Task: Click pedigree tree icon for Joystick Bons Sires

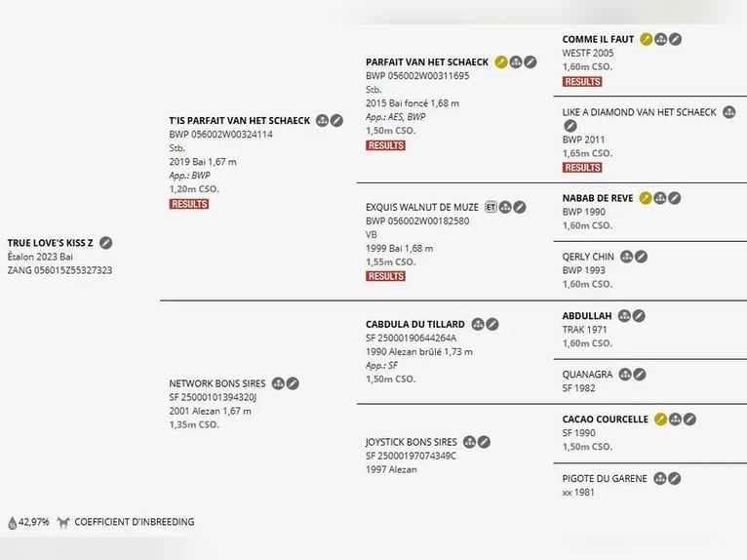Action: [469, 442]
